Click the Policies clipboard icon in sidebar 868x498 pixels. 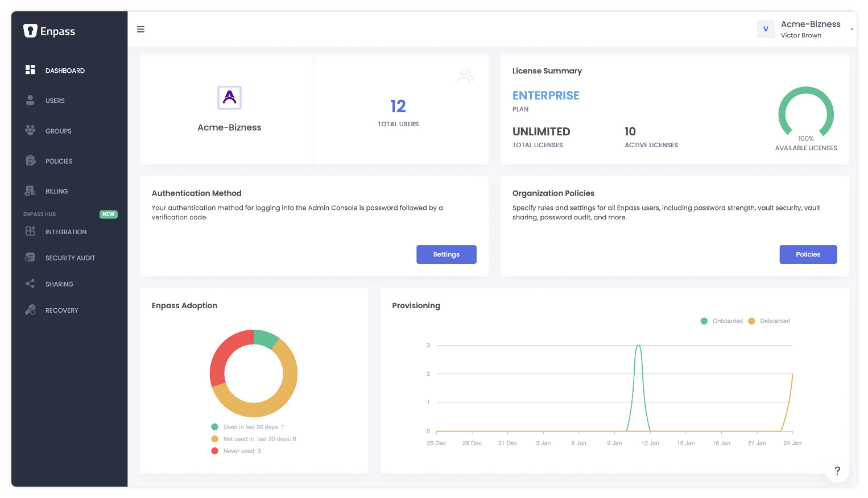coord(30,161)
